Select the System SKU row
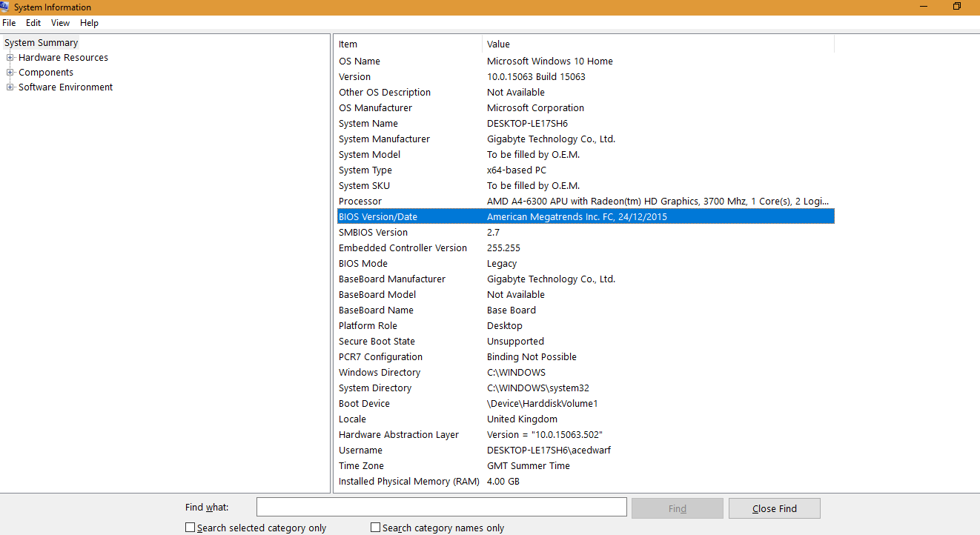The image size is (980, 535). point(584,186)
